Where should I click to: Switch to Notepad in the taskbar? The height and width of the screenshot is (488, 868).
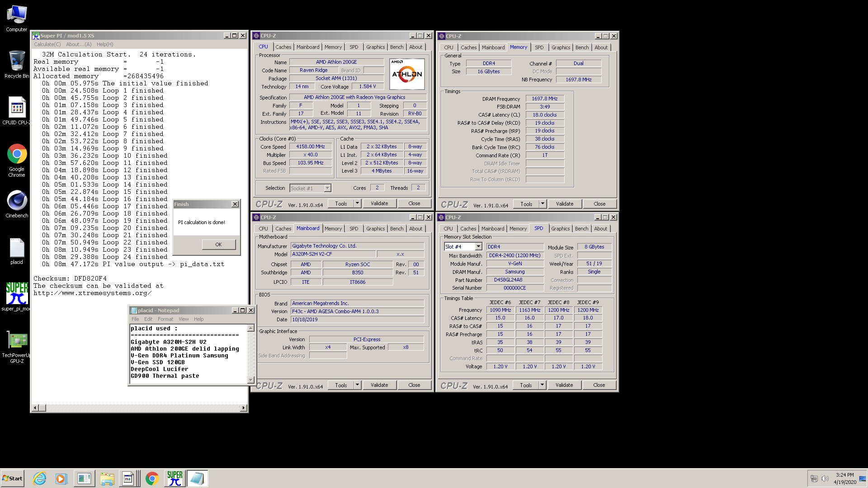pyautogui.click(x=197, y=479)
